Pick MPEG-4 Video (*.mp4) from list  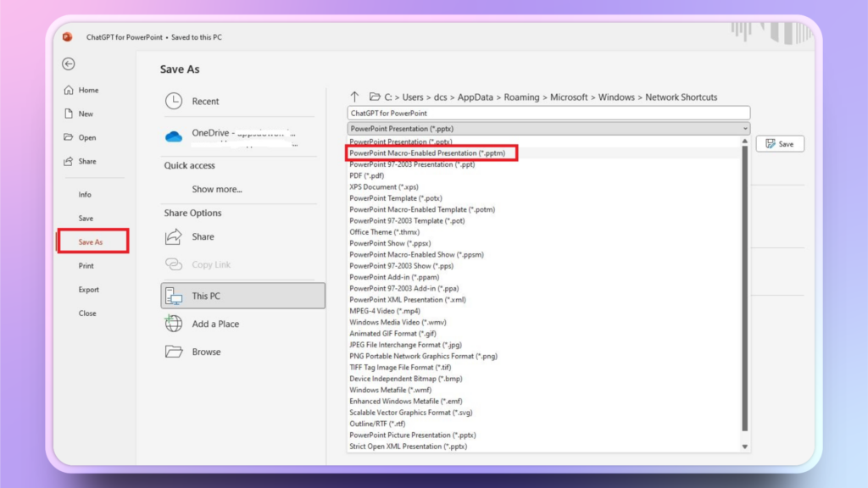coord(385,311)
